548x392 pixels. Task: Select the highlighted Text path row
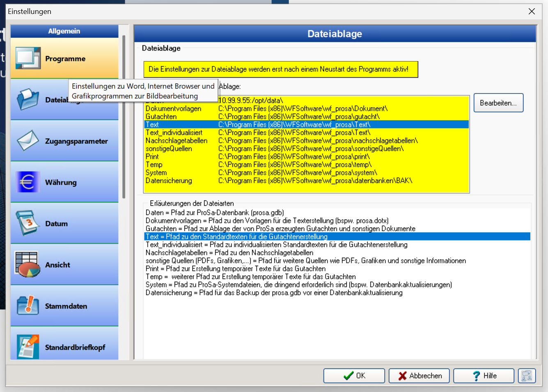tap(307, 124)
